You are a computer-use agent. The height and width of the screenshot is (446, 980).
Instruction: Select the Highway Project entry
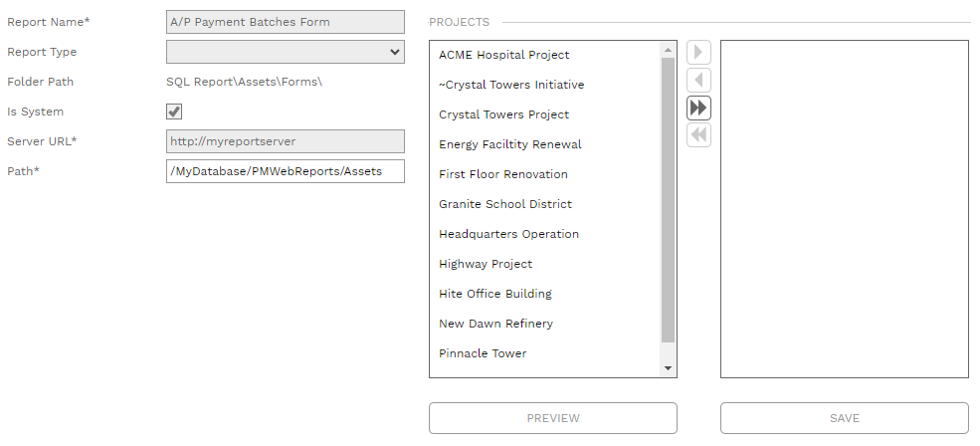486,264
